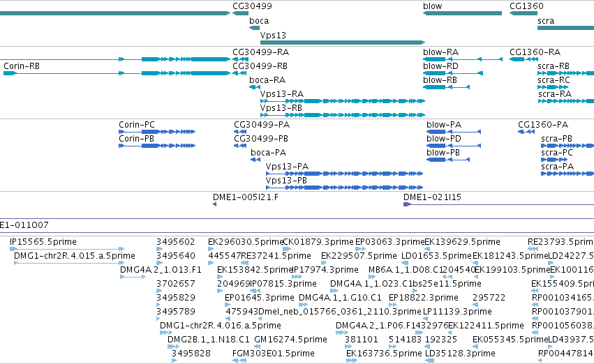Select transcript boca-RA label
This screenshot has height=364, width=594.
coord(267,80)
